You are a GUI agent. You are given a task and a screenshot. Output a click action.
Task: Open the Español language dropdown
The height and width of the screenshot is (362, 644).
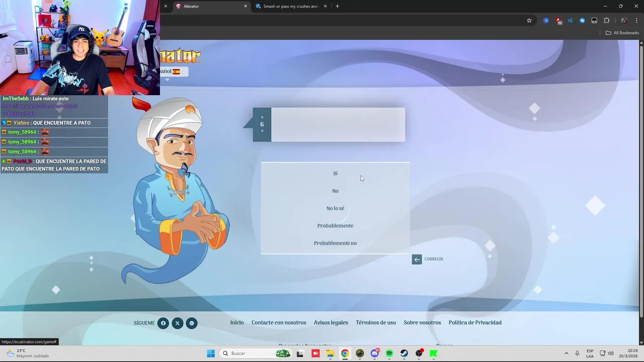point(174,71)
